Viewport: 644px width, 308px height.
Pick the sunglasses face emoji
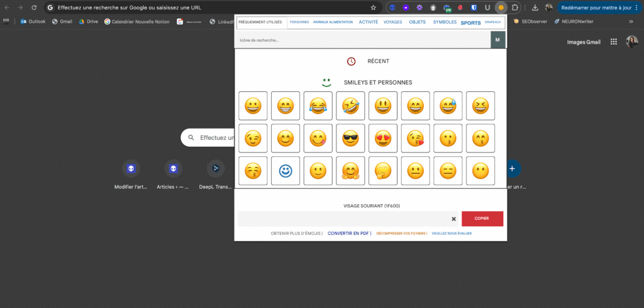[x=350, y=138]
